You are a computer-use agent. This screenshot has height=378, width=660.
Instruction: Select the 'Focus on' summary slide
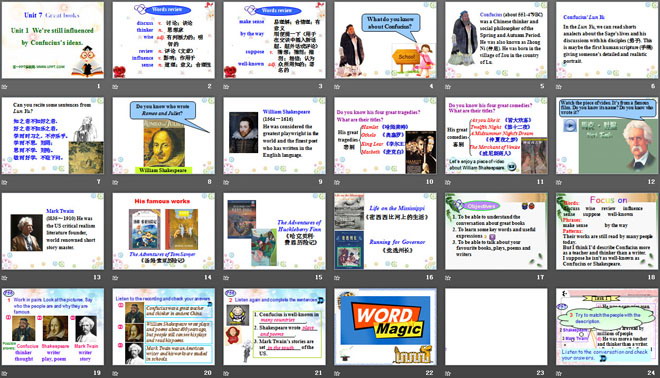click(x=607, y=231)
